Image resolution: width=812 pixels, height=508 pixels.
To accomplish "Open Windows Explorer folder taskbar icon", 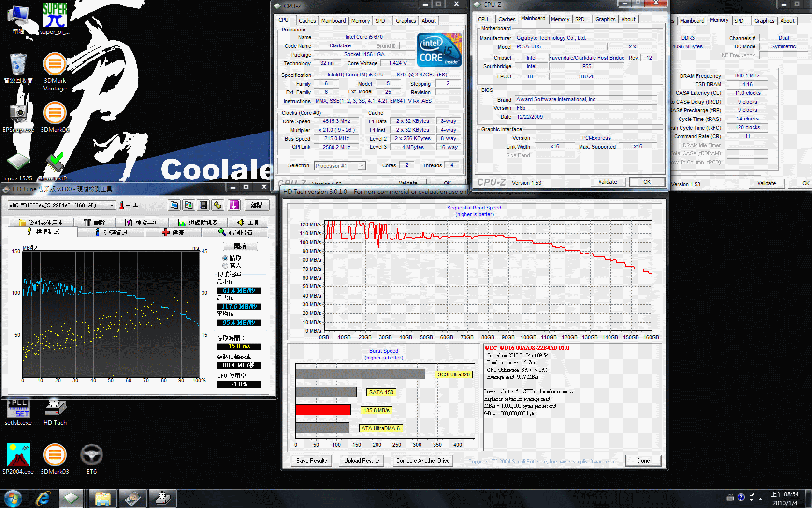I will click(102, 498).
